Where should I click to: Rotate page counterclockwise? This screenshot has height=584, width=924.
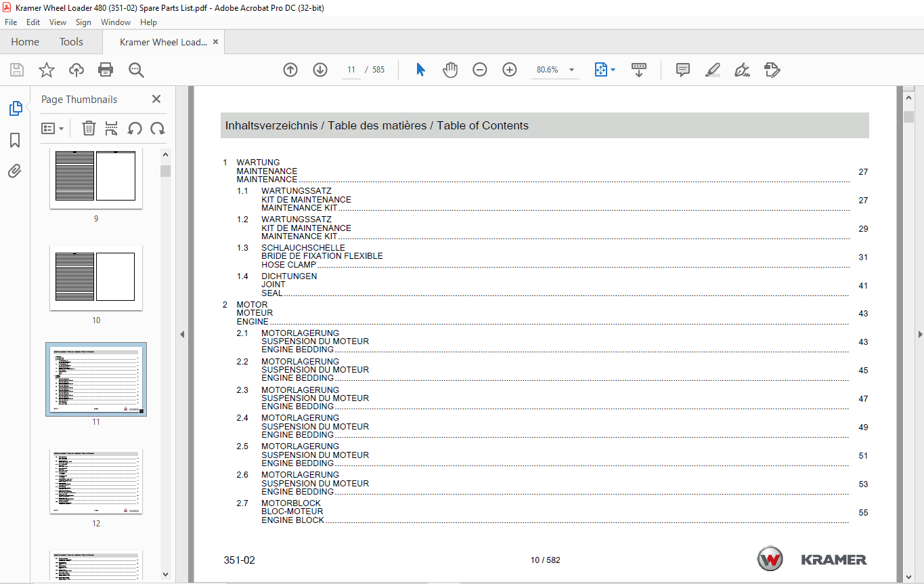[x=135, y=128]
